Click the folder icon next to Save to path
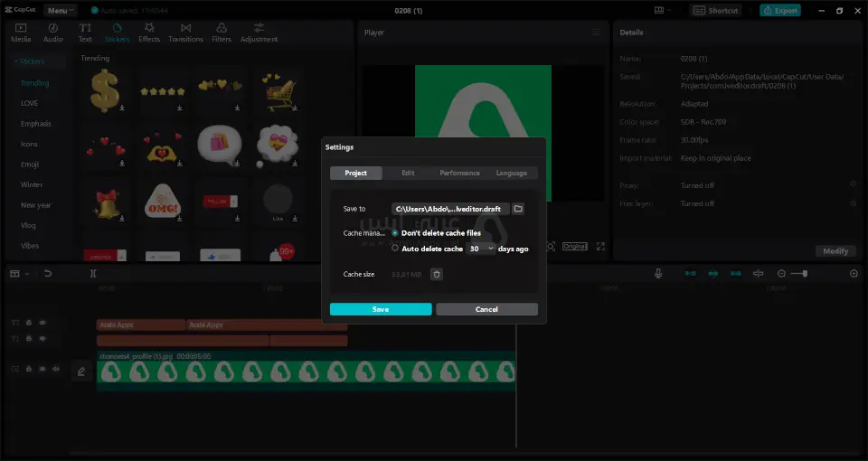868x461 pixels. tap(518, 209)
